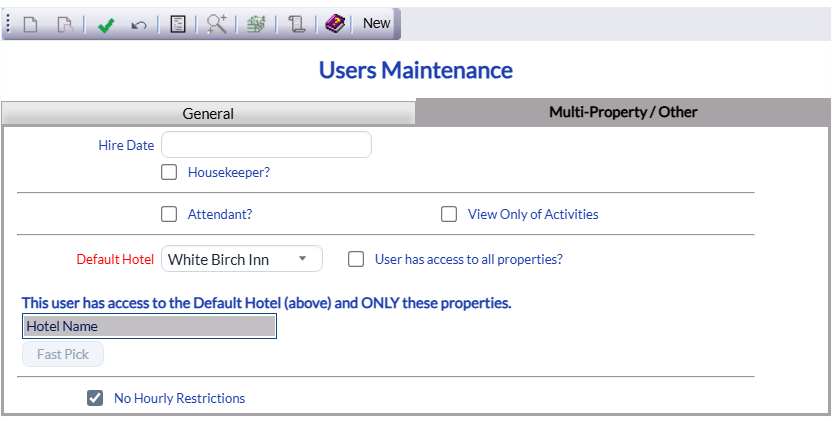Viewport: 832px width, 421px height.
Task: Open the form list view icon
Action: [x=178, y=24]
